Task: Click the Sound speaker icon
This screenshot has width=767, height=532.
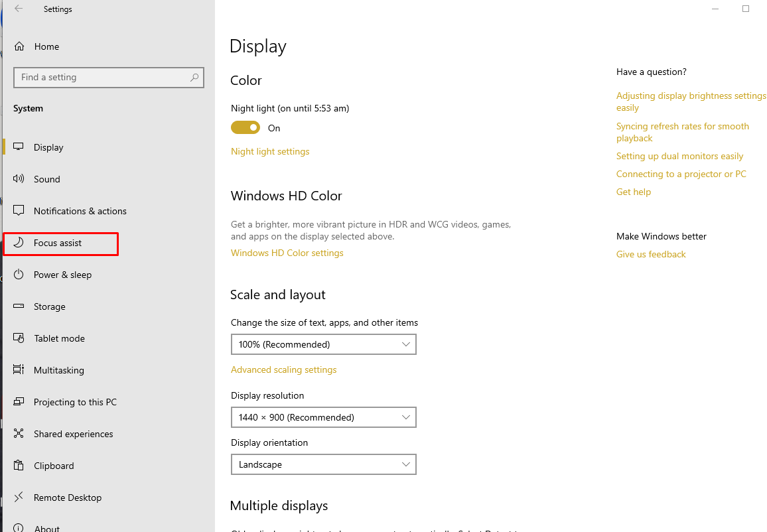Action: 19,178
